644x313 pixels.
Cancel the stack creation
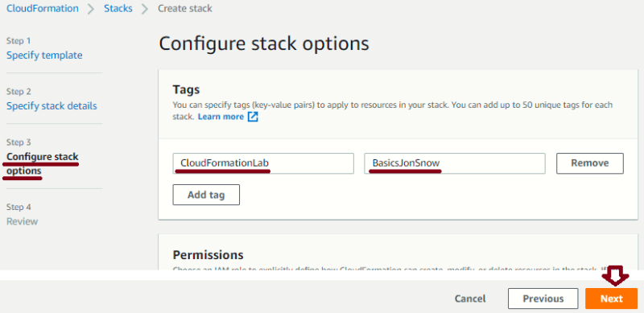pyautogui.click(x=470, y=299)
